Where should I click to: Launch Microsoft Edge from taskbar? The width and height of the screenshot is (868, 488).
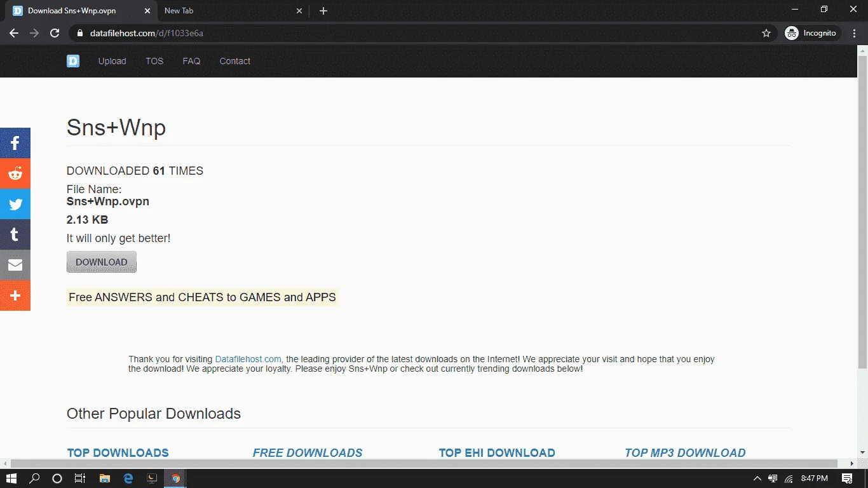(x=128, y=478)
